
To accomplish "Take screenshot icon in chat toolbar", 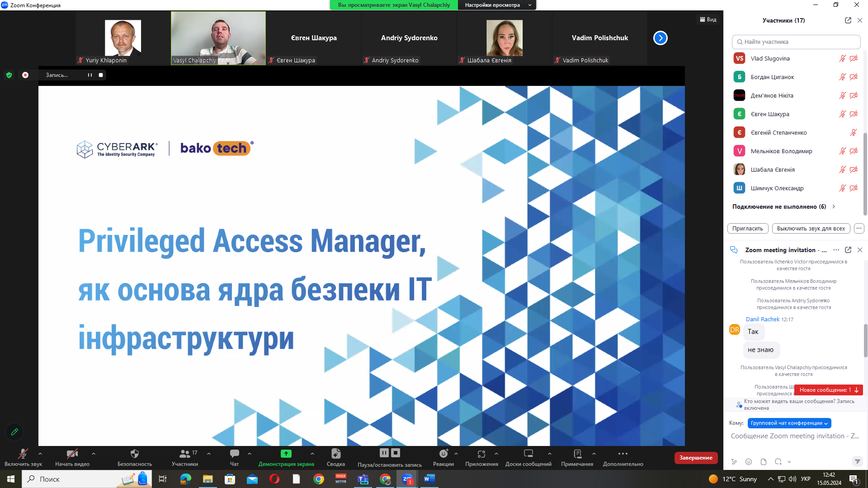I will coord(778,461).
